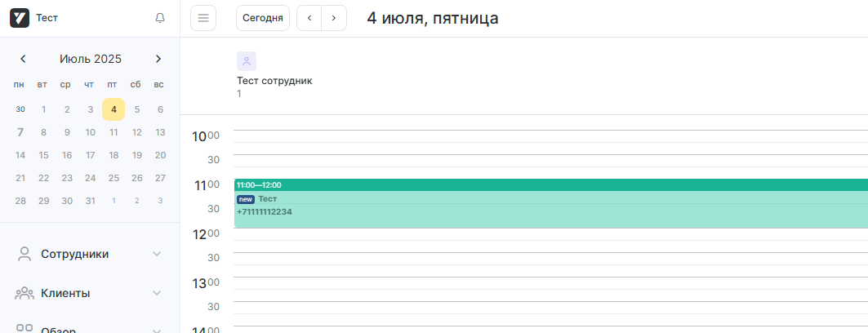The image size is (868, 333).
Task: Click the app logo icon next to Тест
Action: point(20,18)
